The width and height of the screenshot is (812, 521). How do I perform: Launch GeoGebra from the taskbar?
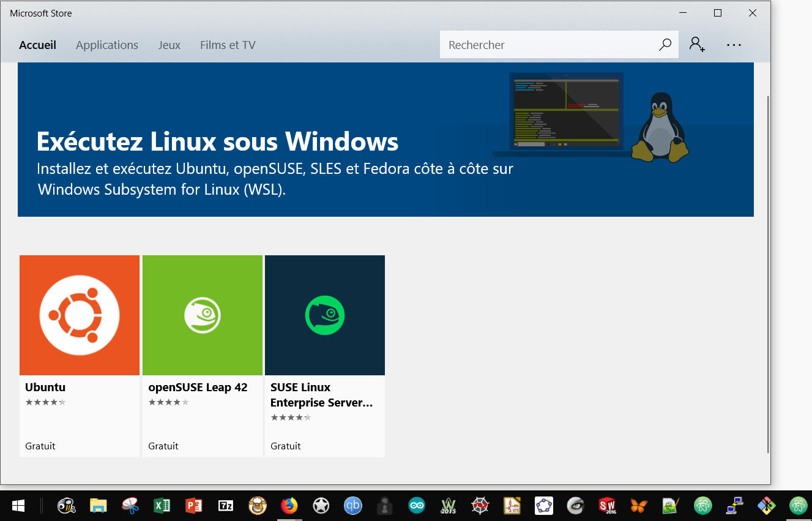click(544, 506)
